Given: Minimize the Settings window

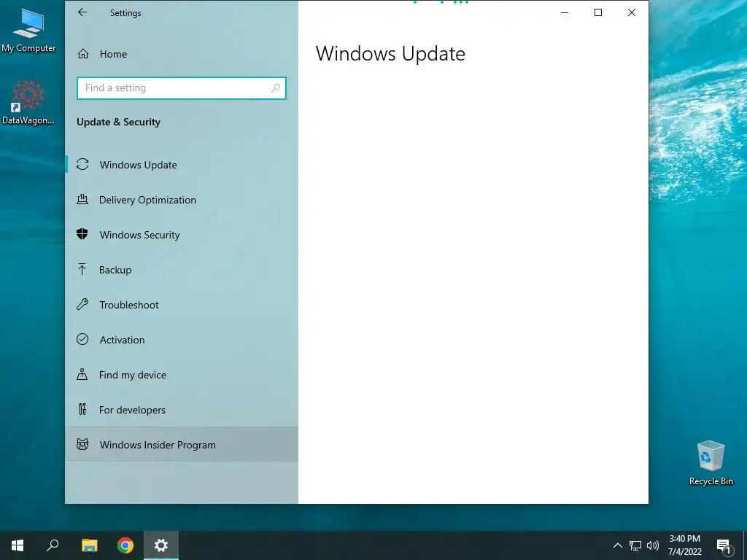Looking at the screenshot, I should (x=565, y=13).
